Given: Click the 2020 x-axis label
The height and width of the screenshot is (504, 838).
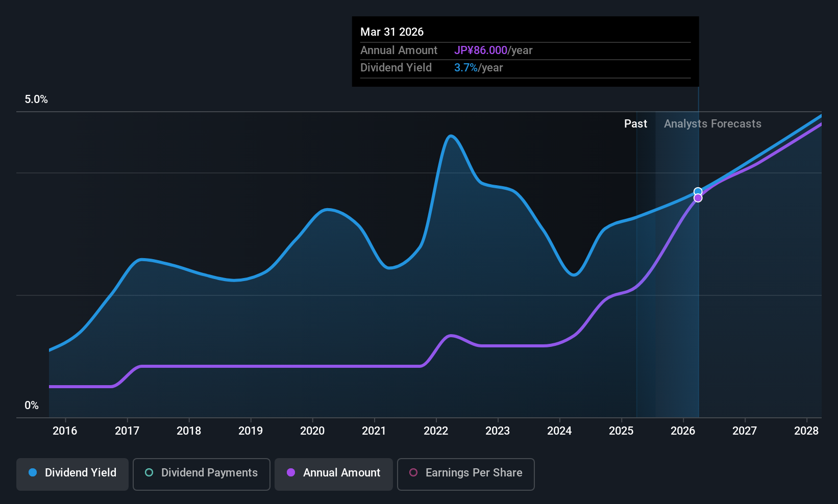Looking at the screenshot, I should [312, 431].
